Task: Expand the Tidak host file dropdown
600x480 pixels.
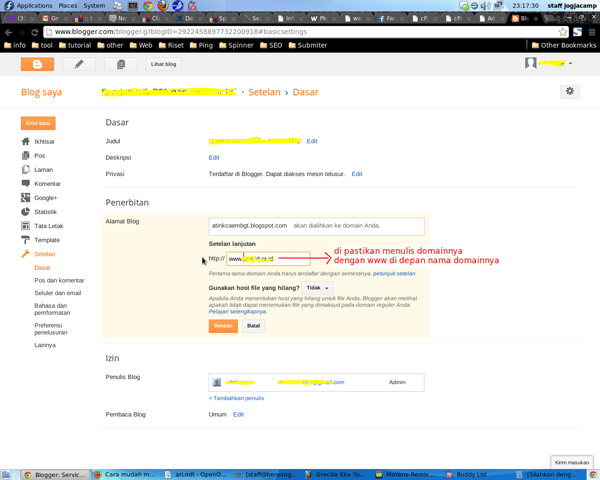Action: 317,288
